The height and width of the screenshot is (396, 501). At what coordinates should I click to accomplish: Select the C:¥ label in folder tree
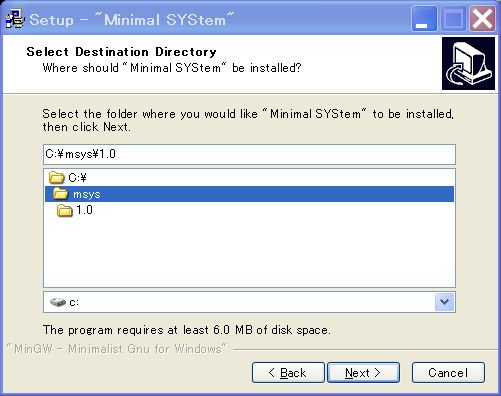(77, 178)
